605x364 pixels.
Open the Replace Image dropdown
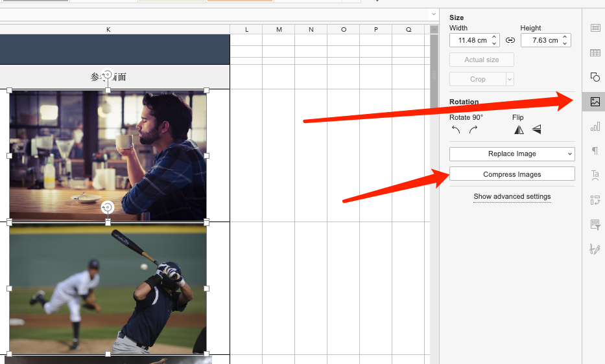(512, 154)
